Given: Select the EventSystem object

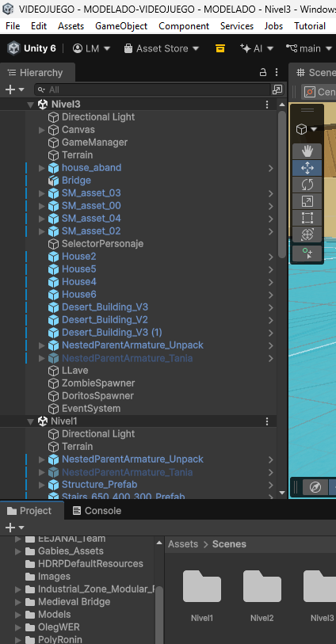Looking at the screenshot, I should tap(91, 409).
